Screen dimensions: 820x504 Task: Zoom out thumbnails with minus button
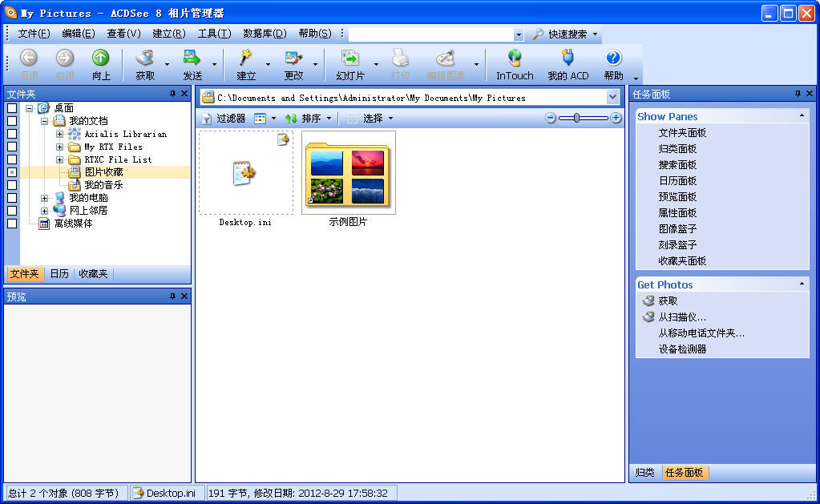click(550, 118)
